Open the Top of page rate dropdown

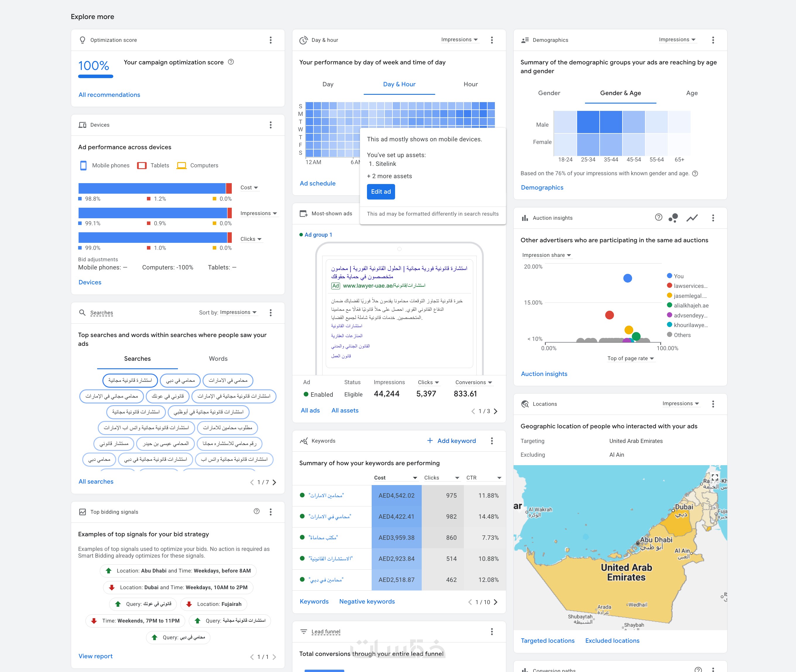pos(631,358)
